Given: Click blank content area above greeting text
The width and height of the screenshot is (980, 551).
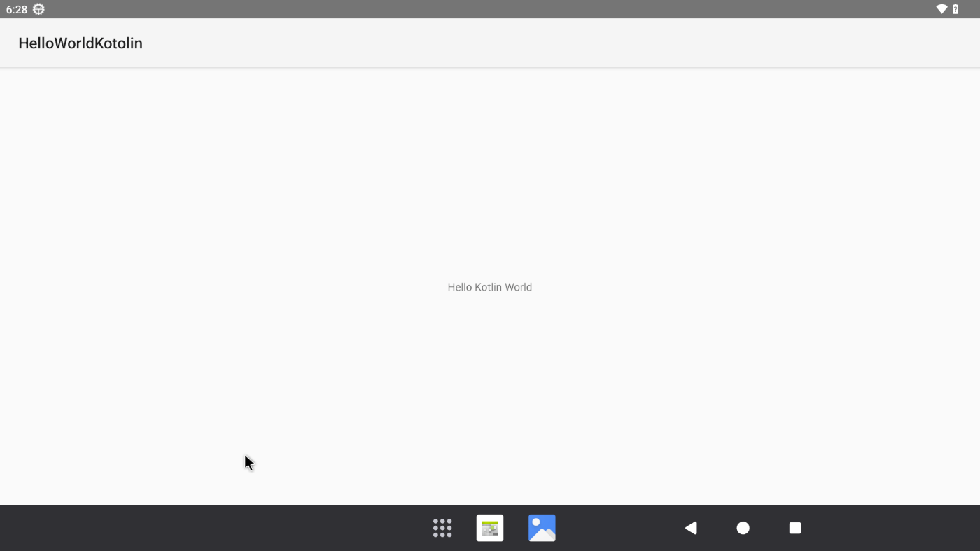Looking at the screenshot, I should pos(490,175).
